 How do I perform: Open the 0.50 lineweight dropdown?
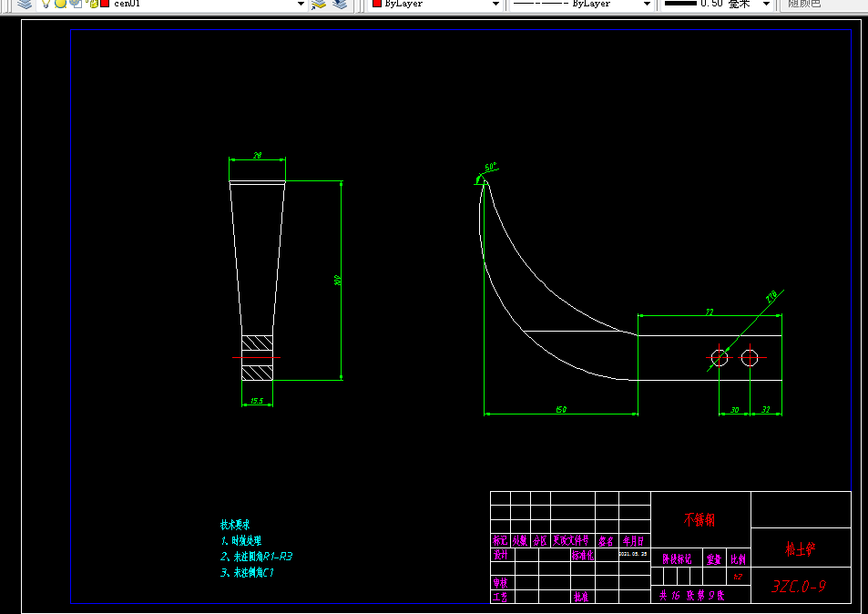pos(767,4)
